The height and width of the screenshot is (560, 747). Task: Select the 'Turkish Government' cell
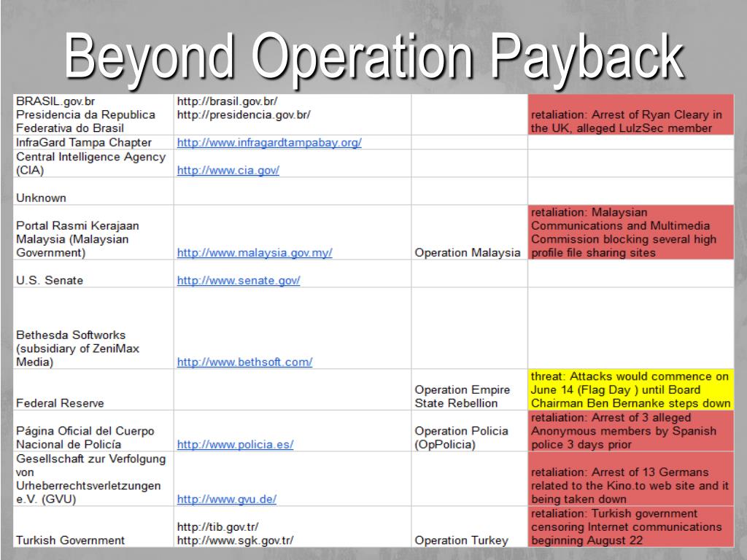point(93,526)
